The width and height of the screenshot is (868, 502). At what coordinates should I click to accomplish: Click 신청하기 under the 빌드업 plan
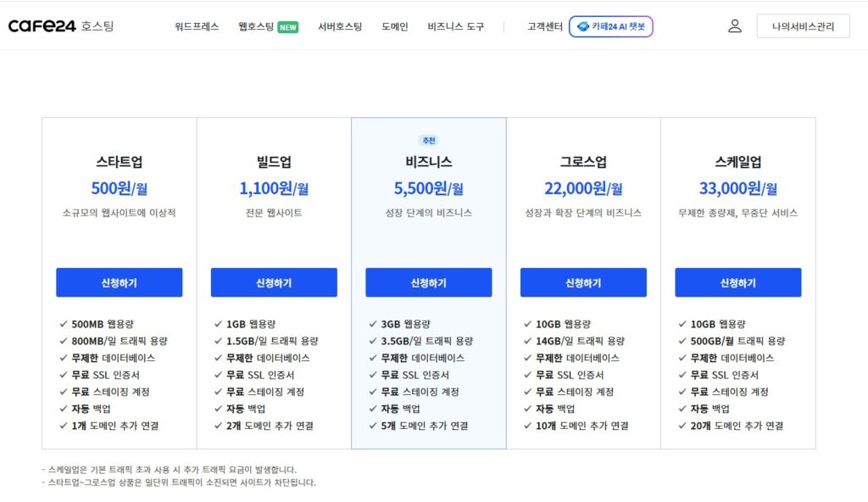(x=274, y=282)
